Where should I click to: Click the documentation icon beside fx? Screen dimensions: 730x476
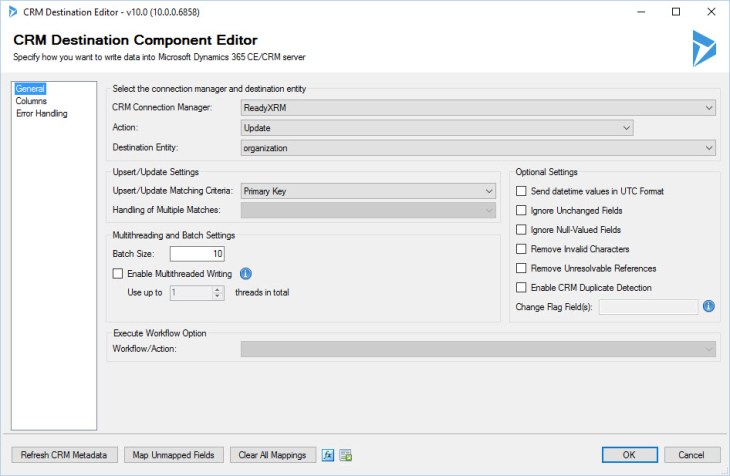[x=346, y=455]
